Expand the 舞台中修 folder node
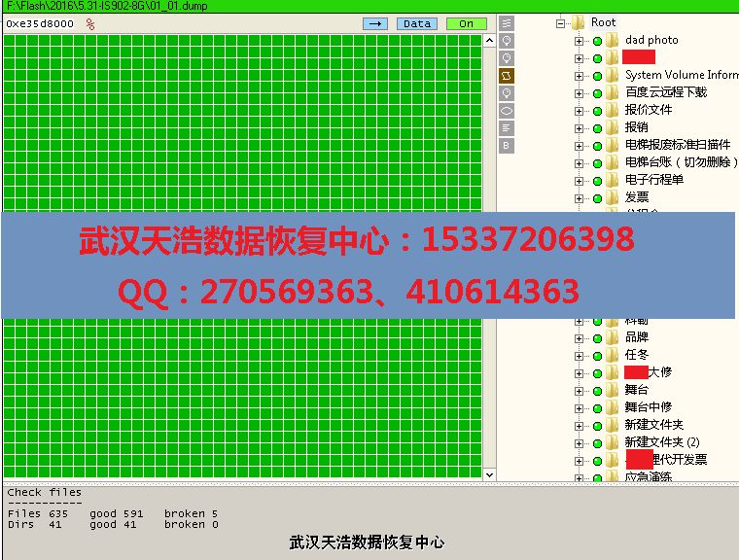This screenshot has height=560, width=739. [x=580, y=407]
